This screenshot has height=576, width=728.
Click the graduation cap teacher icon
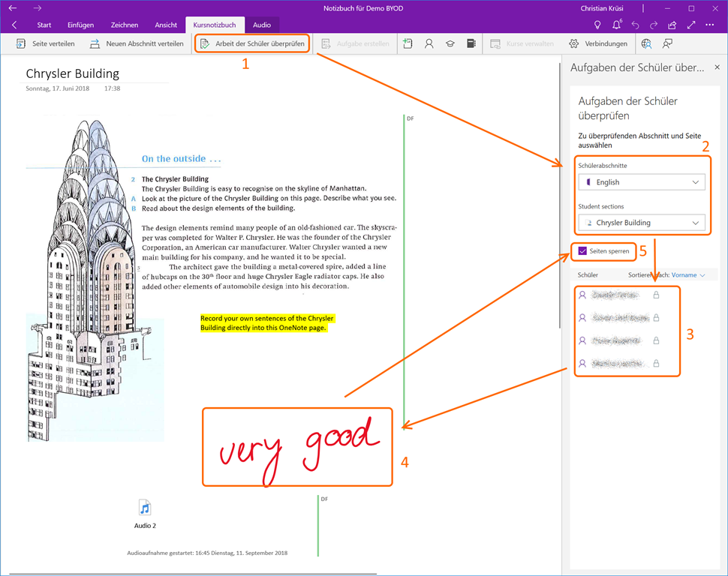[450, 43]
